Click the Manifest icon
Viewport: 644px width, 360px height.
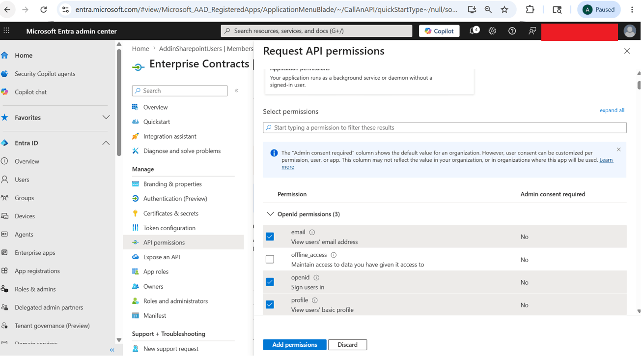[x=136, y=316]
